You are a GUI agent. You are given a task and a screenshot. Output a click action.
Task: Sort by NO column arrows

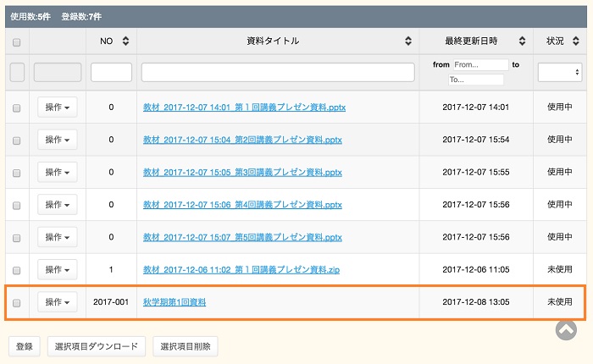126,41
